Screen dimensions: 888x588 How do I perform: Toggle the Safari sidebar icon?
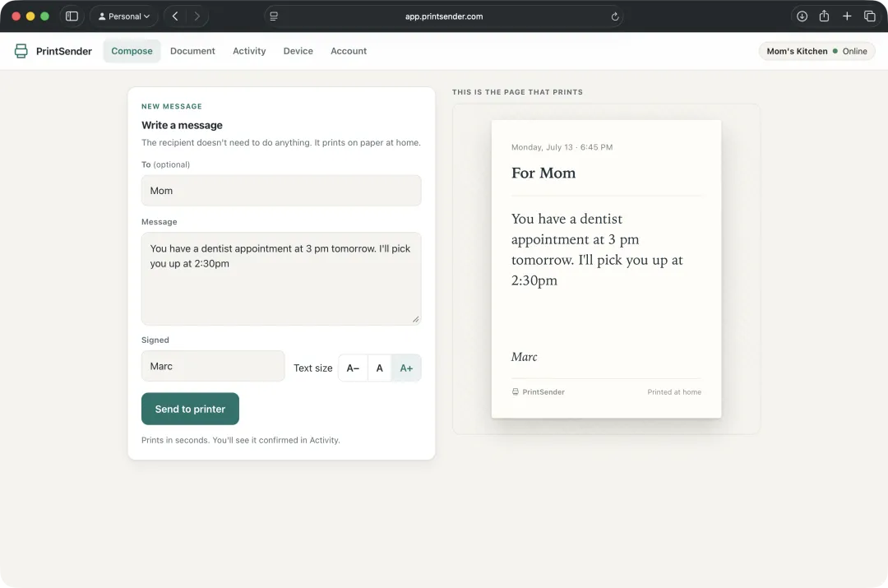click(x=72, y=16)
